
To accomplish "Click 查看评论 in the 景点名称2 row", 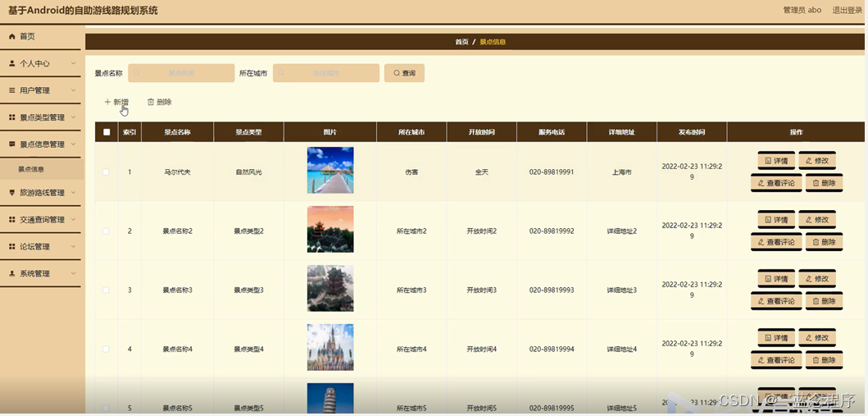I will point(776,242).
